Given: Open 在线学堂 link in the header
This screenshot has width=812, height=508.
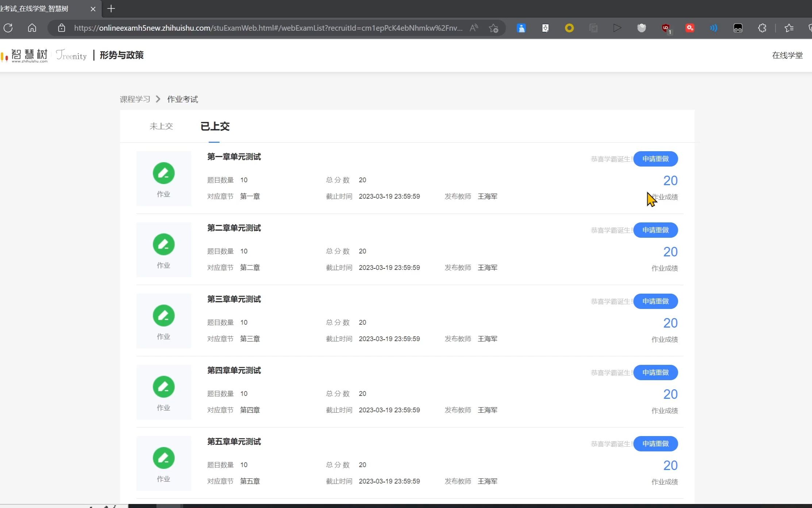Looking at the screenshot, I should coord(787,55).
